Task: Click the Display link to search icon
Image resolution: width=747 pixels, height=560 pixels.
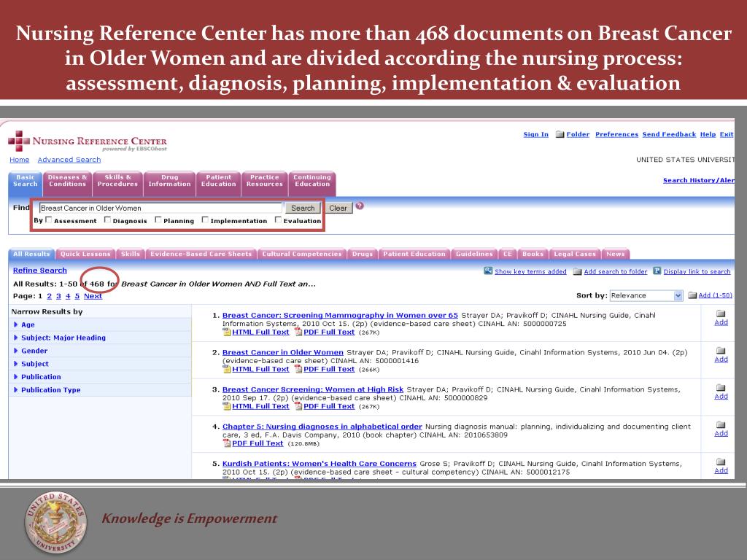Action: [x=657, y=271]
